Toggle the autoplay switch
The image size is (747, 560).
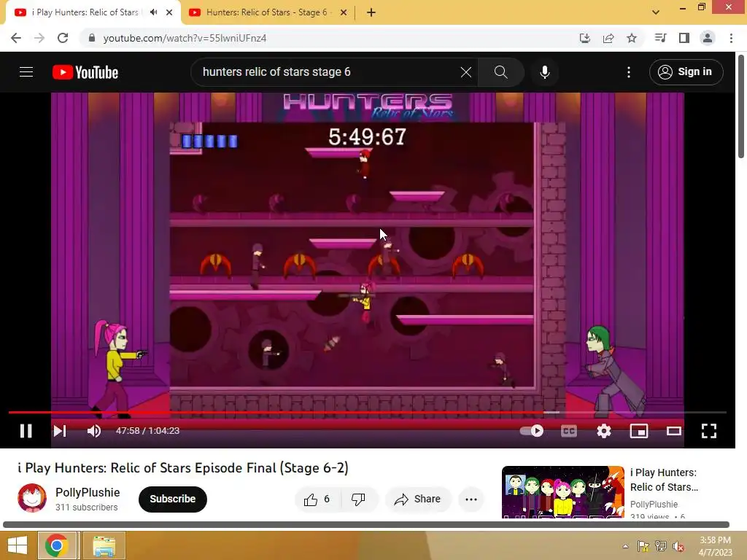(x=532, y=431)
